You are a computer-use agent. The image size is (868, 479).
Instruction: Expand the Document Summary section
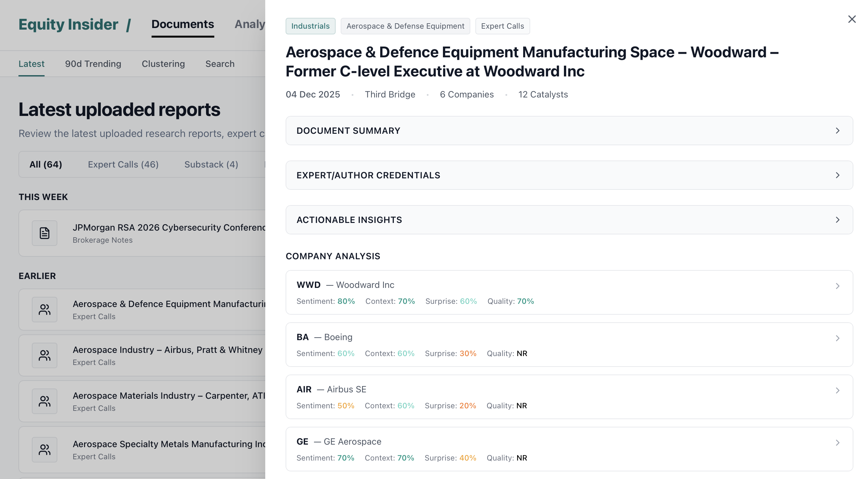tap(569, 131)
